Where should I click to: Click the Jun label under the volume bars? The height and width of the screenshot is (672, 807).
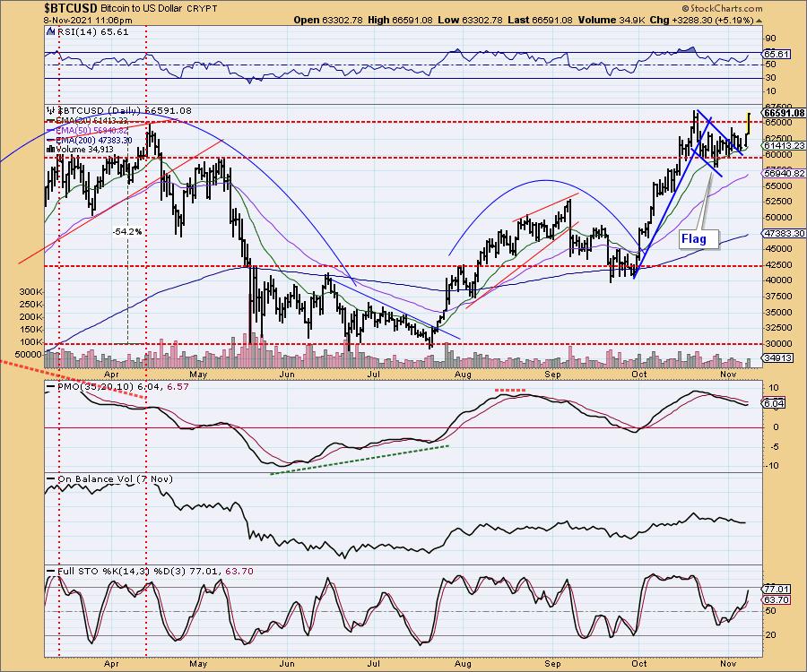point(287,374)
